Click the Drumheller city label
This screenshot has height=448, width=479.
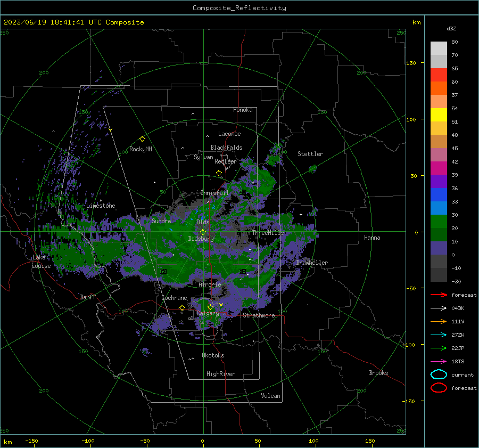click(x=312, y=263)
